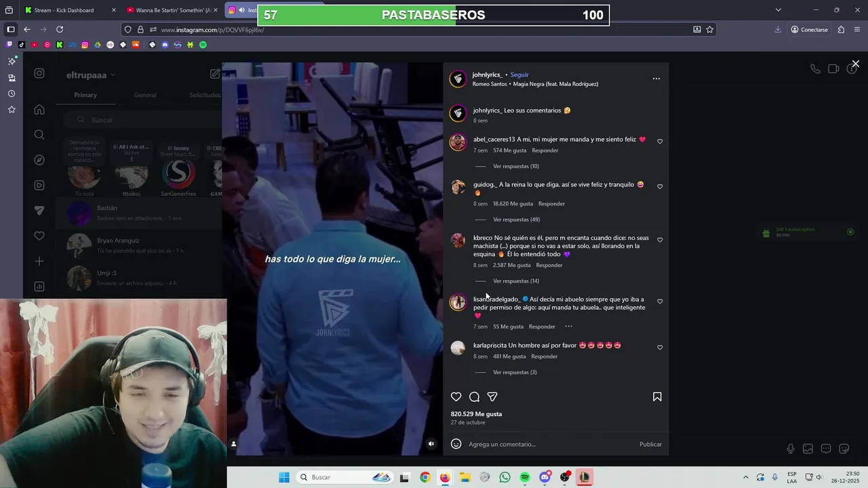Image resolution: width=868 pixels, height=488 pixels.
Task: Show hidden system tray icons chevron
Action: pos(745,477)
